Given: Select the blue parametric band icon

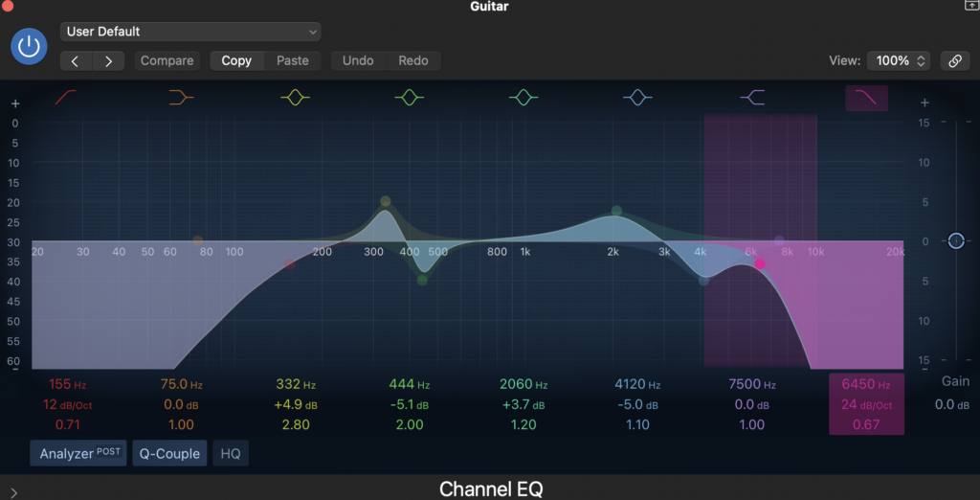Looking at the screenshot, I should tap(637, 98).
